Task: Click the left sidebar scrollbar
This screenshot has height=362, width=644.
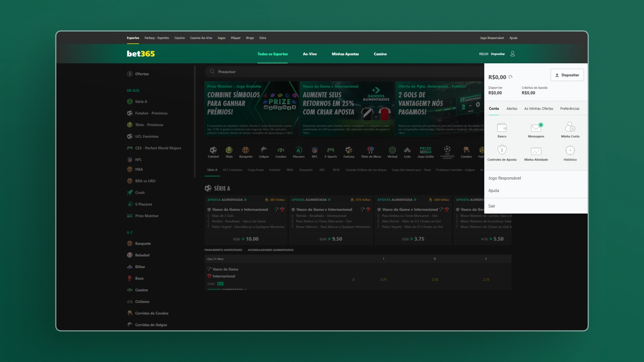Action: 195,122
